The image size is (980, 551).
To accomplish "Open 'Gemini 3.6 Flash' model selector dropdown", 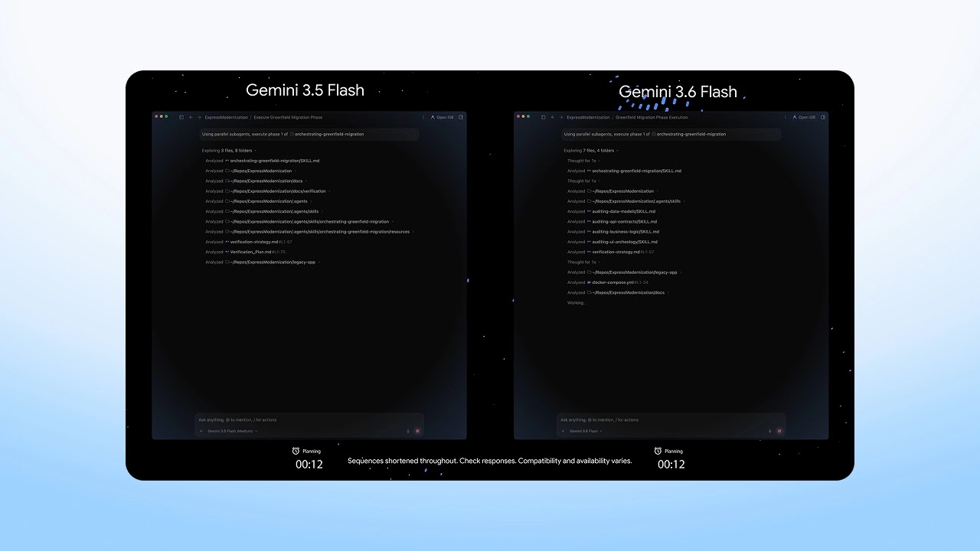I will point(585,431).
